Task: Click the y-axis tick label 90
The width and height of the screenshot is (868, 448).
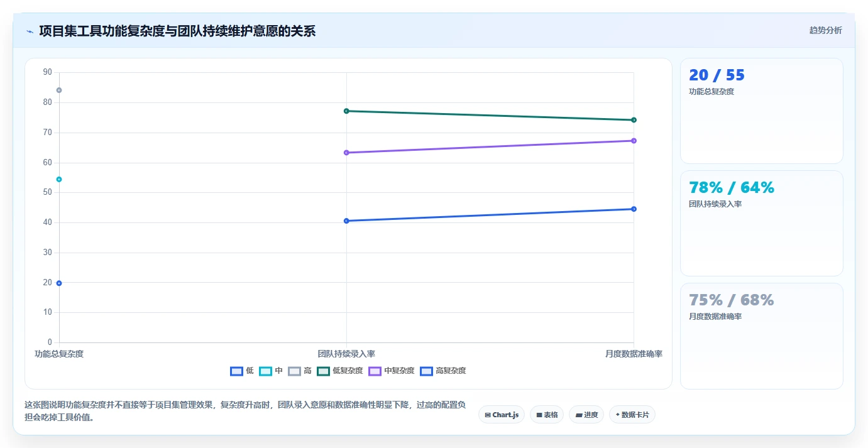Action: pos(48,72)
